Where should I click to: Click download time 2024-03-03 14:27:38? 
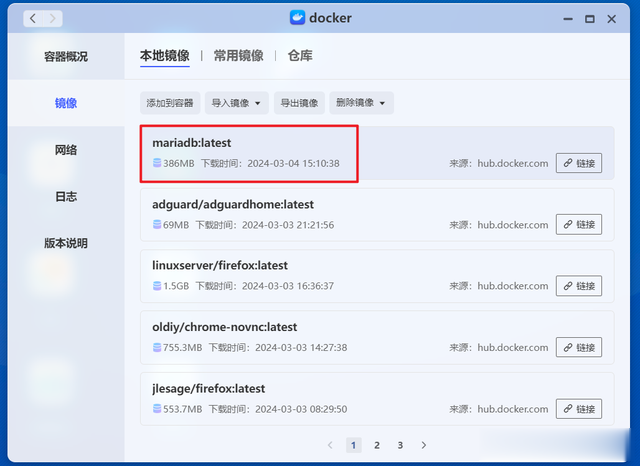click(x=301, y=348)
